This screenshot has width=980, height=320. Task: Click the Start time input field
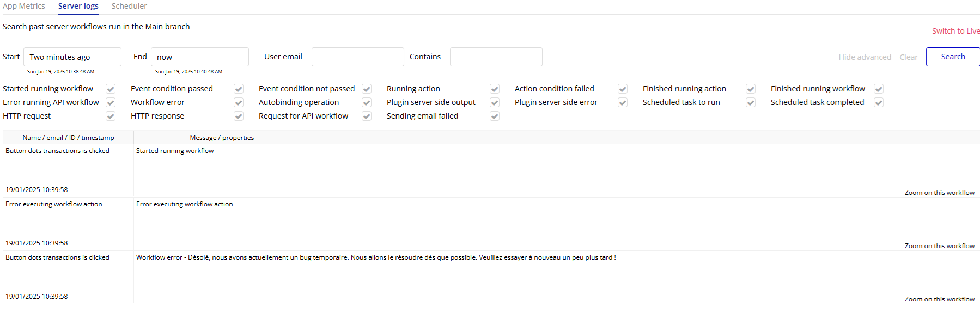(x=72, y=57)
